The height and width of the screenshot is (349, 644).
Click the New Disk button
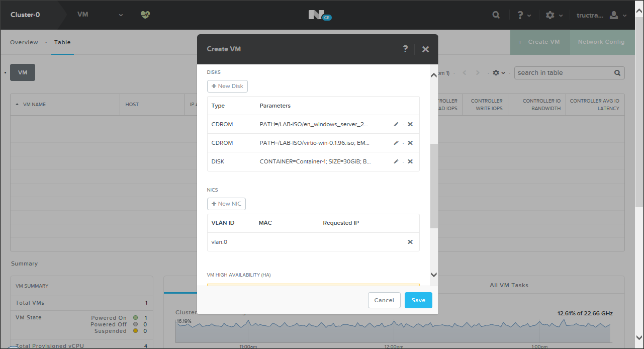tap(227, 86)
